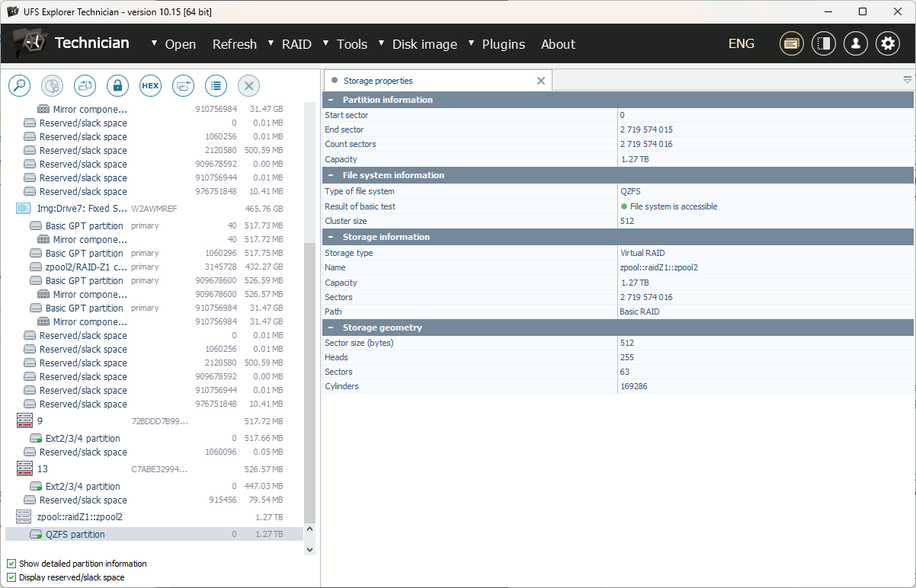This screenshot has width=916, height=588.
Task: Open the storage list view icon
Action: point(216,85)
